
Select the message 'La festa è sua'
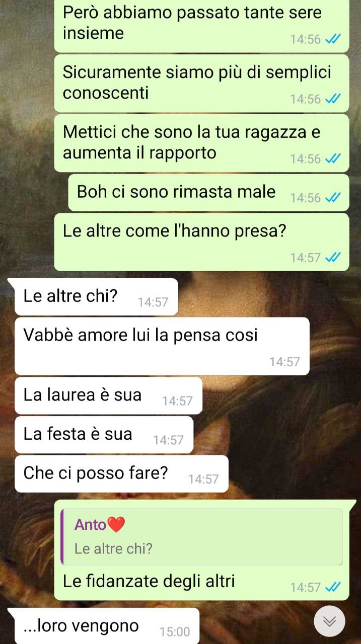pyautogui.click(x=104, y=435)
